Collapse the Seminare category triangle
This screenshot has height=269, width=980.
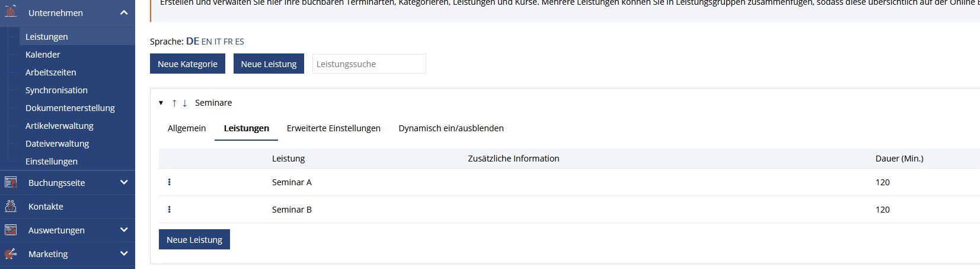161,103
